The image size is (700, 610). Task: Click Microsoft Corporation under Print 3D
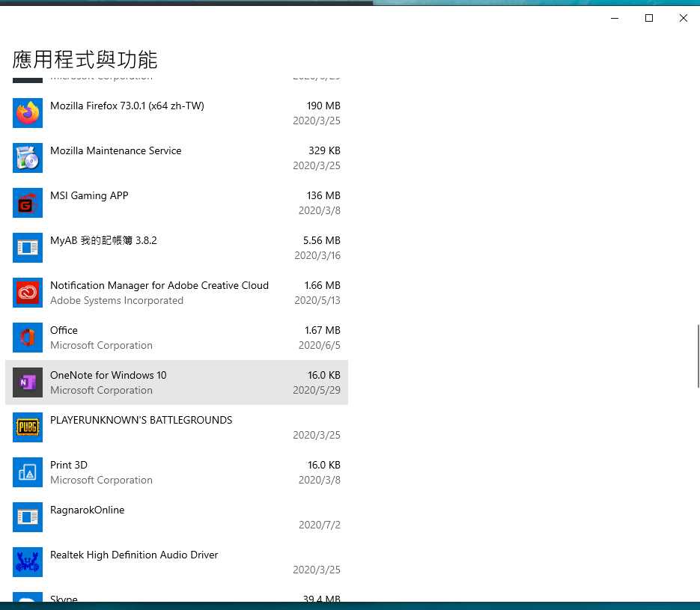tap(101, 481)
